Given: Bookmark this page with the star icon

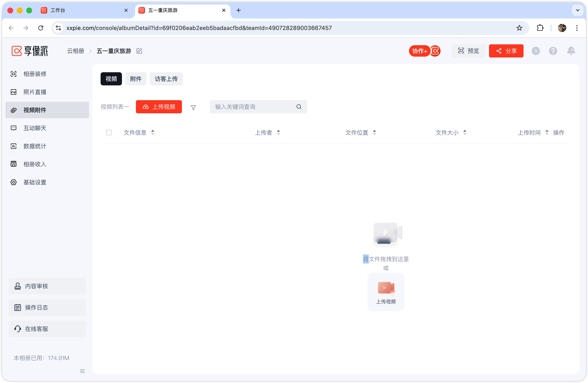Looking at the screenshot, I should click(519, 28).
